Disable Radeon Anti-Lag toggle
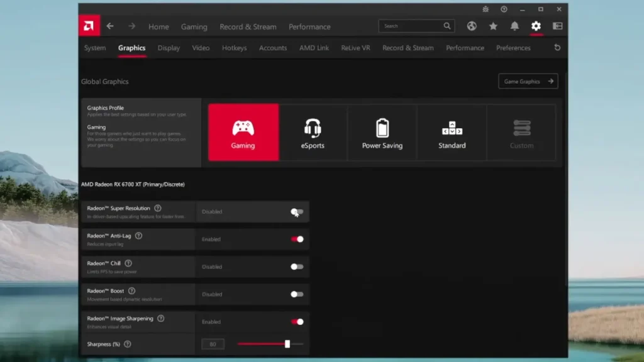 tap(297, 239)
